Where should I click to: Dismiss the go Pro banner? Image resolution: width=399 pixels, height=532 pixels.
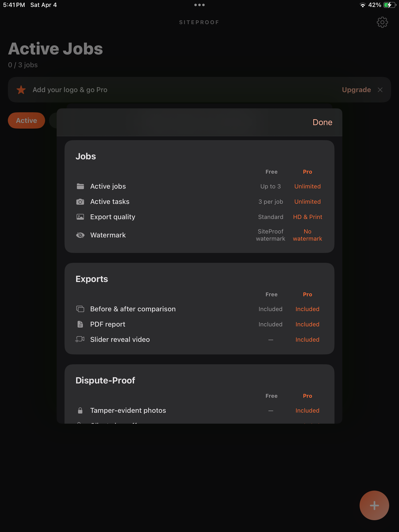coord(380,90)
